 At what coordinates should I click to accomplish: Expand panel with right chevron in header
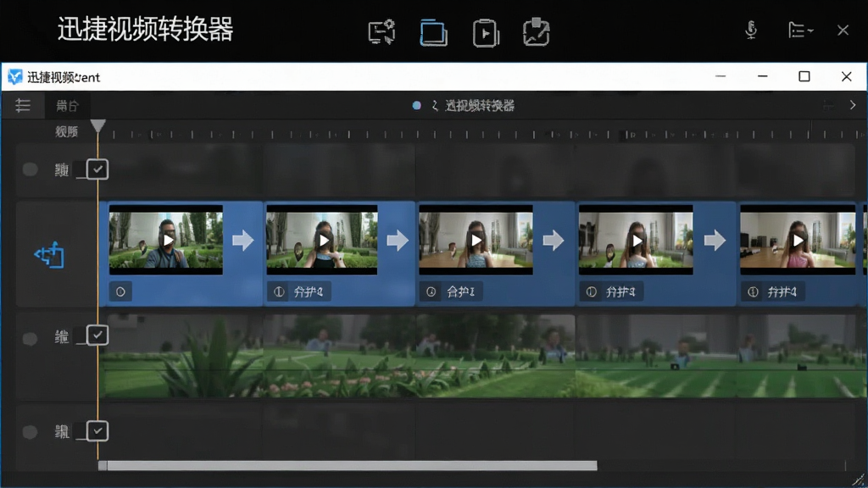pyautogui.click(x=853, y=105)
